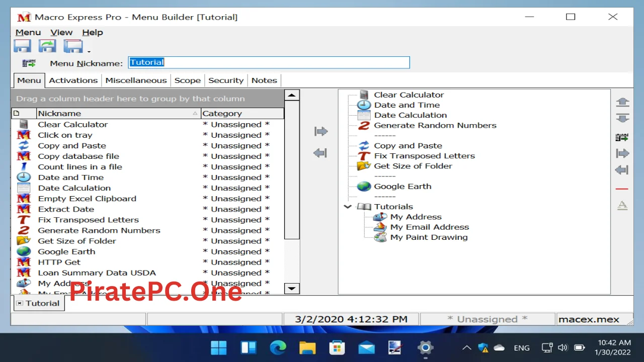Screen dimensions: 644x362
Task: Select Copy database file row
Action: [147, 156]
